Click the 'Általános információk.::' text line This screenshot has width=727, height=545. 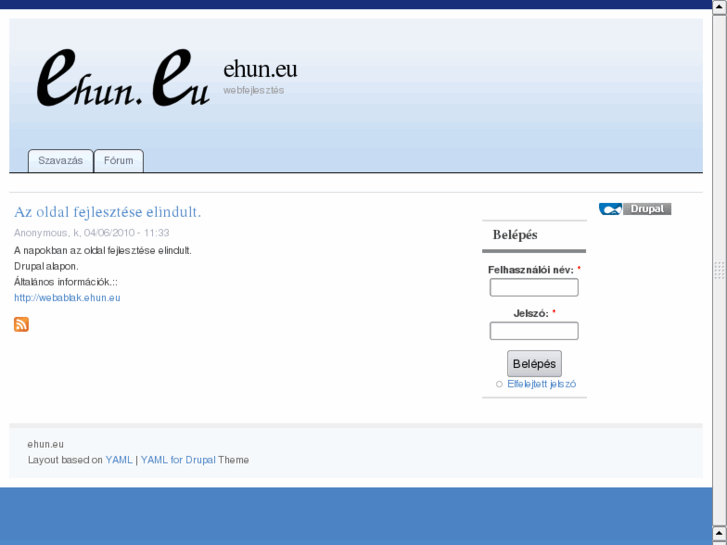point(66,282)
